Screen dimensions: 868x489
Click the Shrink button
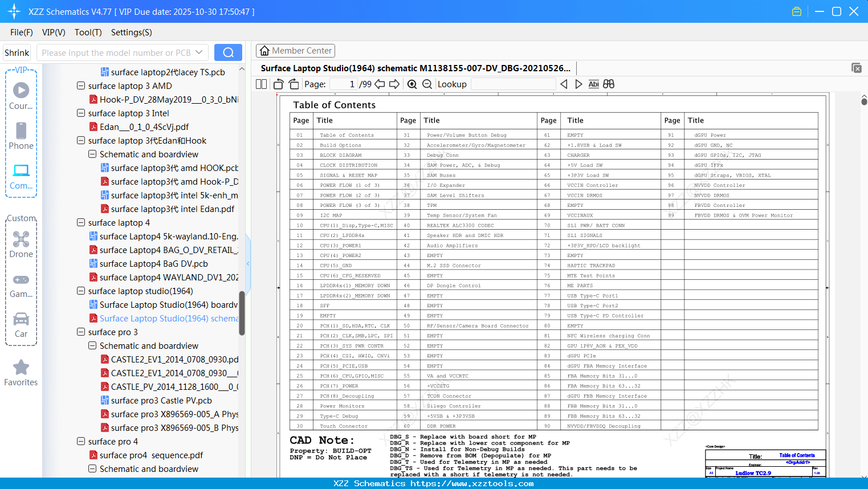(x=17, y=52)
